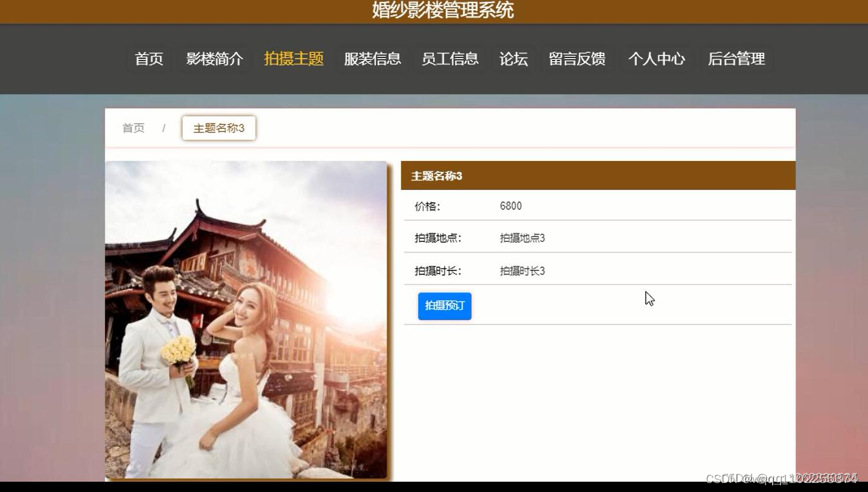Click the 主题名称3 detail panel header
This screenshot has width=868, height=492.
(x=436, y=175)
